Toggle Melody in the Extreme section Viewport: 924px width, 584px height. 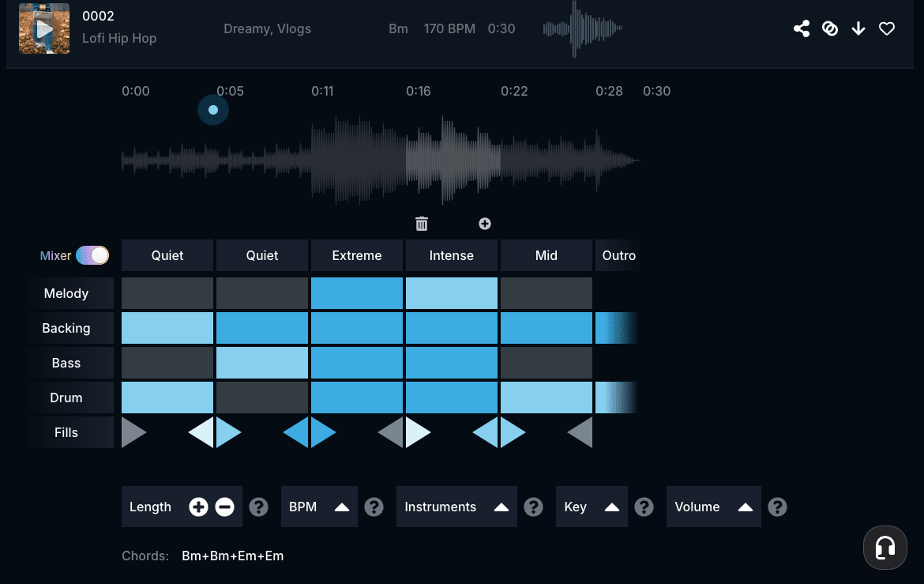(x=356, y=293)
